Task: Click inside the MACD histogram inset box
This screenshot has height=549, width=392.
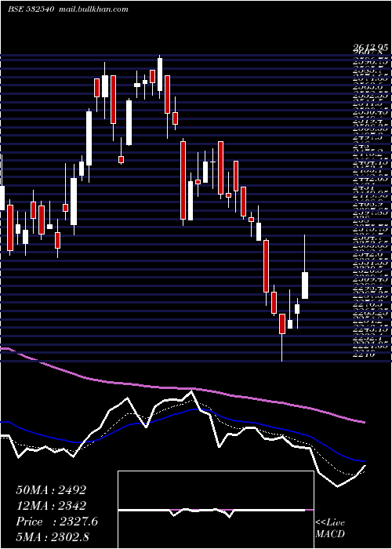Action: 216,510
